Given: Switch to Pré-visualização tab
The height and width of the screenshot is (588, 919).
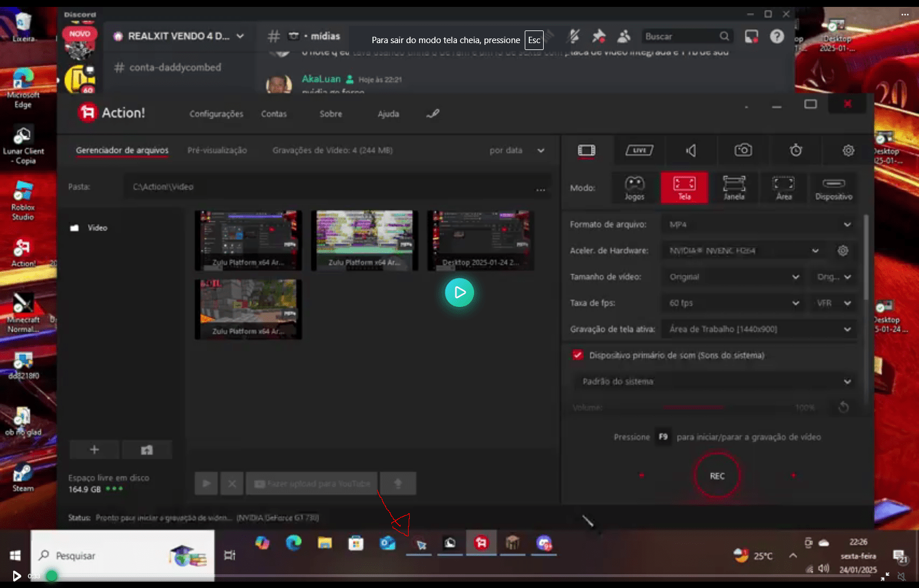Looking at the screenshot, I should (x=217, y=150).
